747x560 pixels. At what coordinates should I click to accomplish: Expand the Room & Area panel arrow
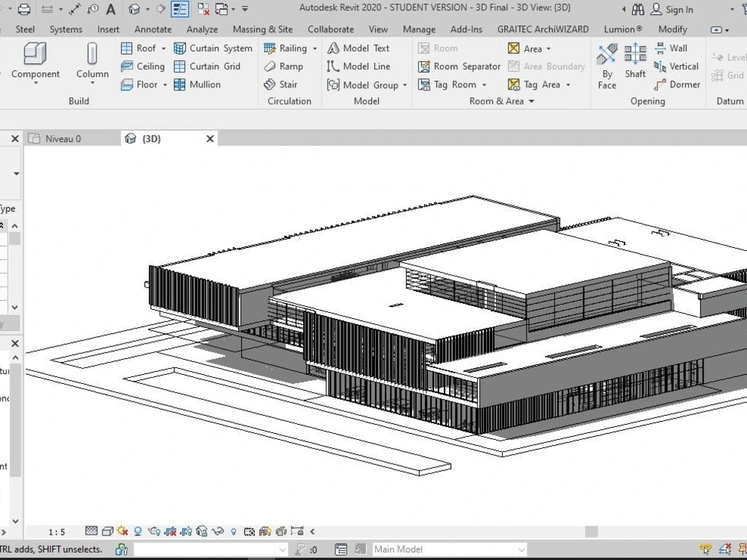tap(531, 101)
